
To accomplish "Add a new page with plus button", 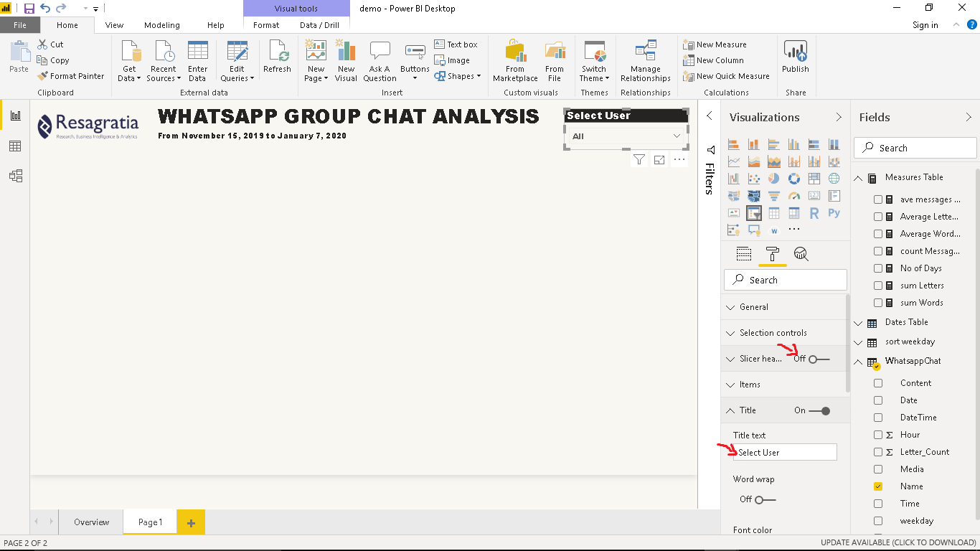I will click(191, 522).
